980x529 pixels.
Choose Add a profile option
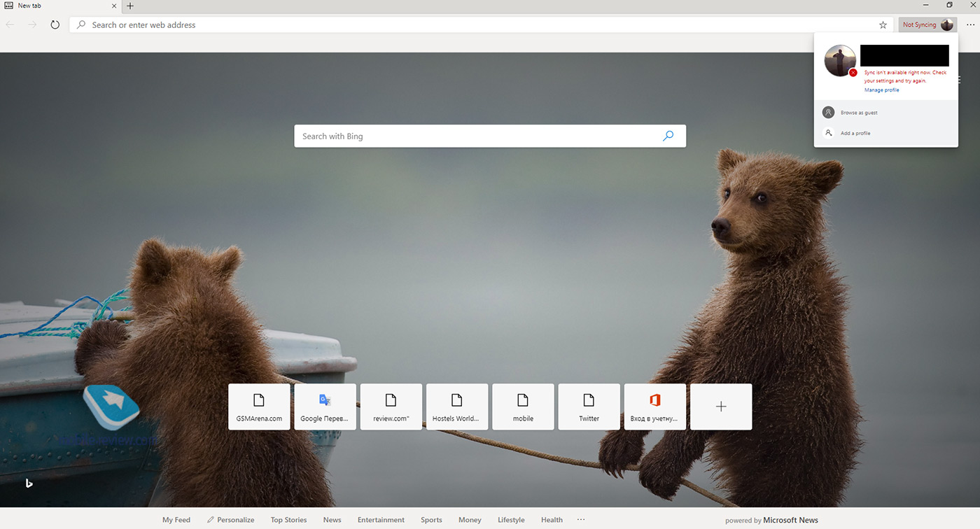[x=855, y=133]
